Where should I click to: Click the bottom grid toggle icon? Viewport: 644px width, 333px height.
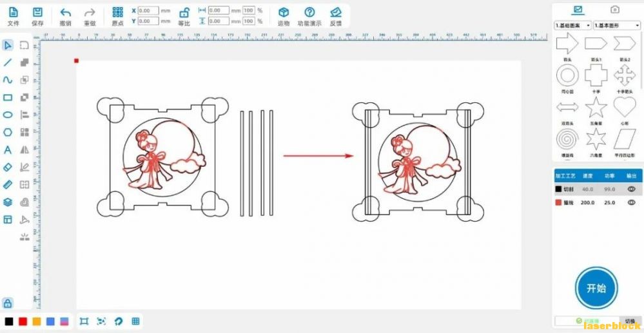[135, 321]
